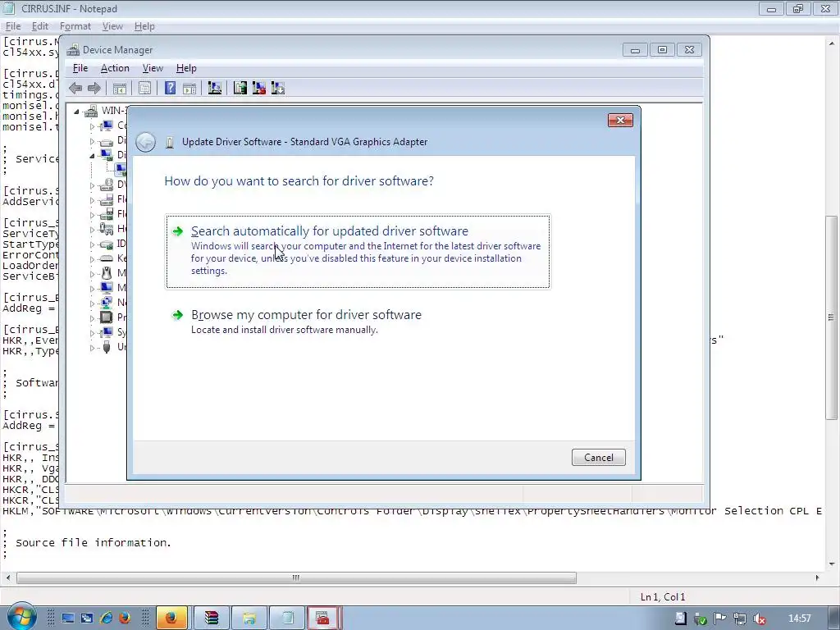Image resolution: width=840 pixels, height=630 pixels.
Task: Expand the Disk drives tree node
Action: [x=92, y=141]
